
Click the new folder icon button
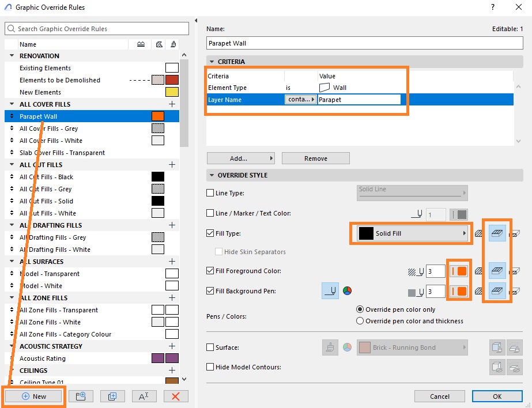(81, 396)
